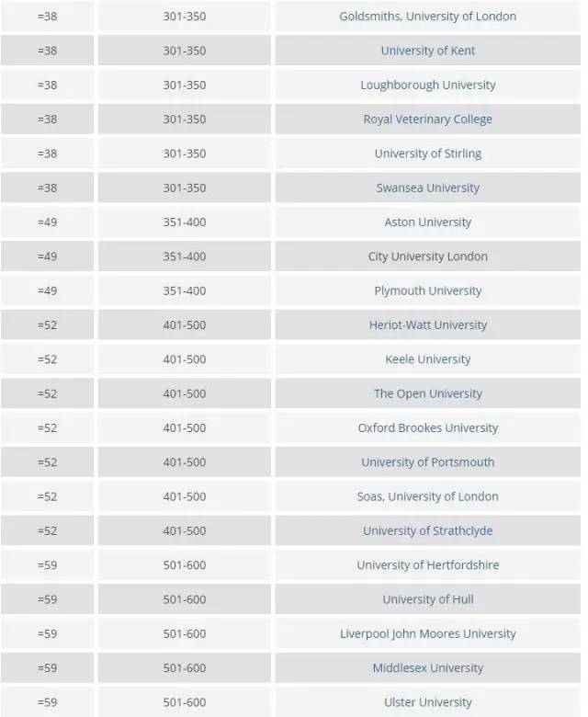The image size is (588, 717).
Task: Open University of Portsmouth link
Action: tap(427, 462)
